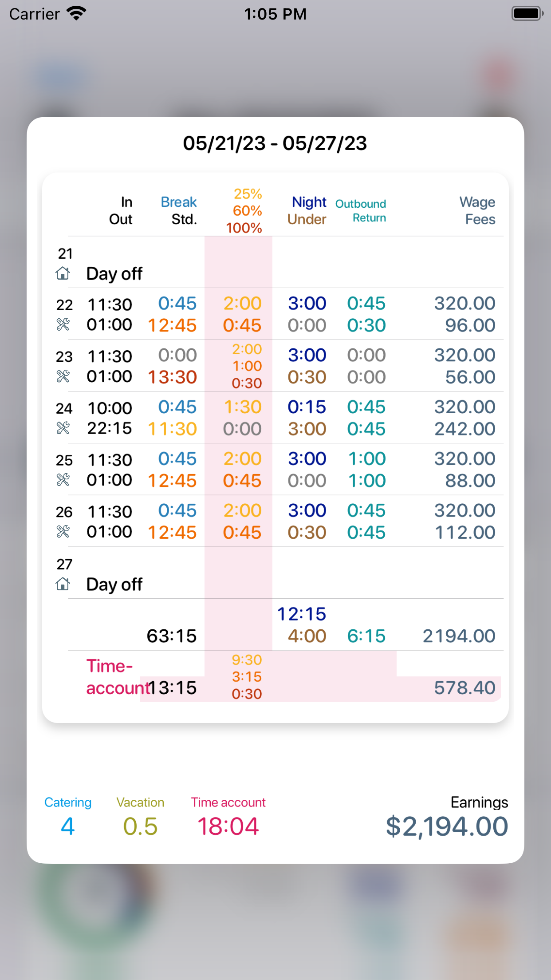Tap the Night column header

309,202
